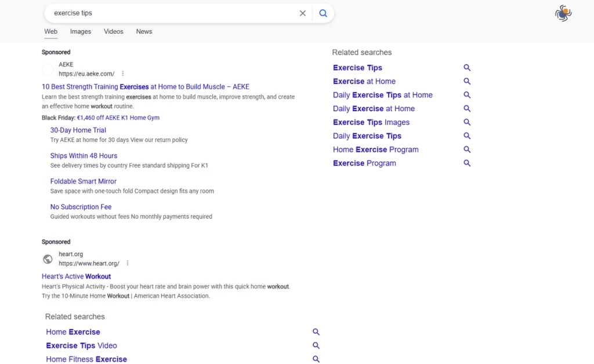594x364 pixels.
Task: Select Exercise at Home related search
Action: (364, 81)
